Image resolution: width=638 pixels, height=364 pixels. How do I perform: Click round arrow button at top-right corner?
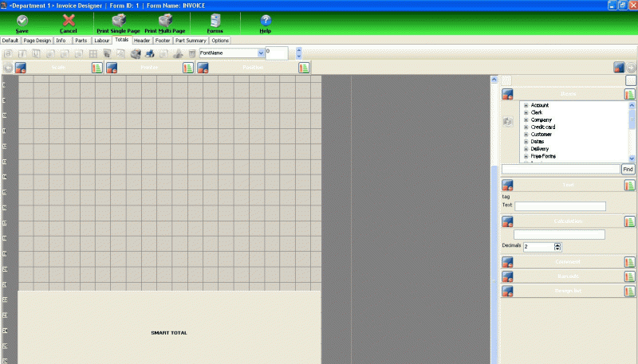pos(631,68)
